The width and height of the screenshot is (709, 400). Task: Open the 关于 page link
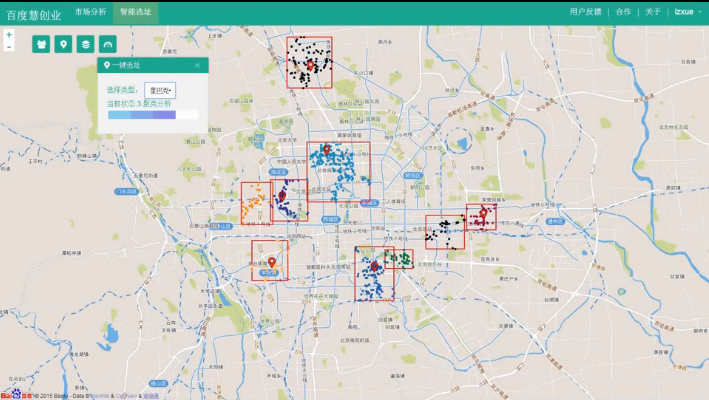652,12
